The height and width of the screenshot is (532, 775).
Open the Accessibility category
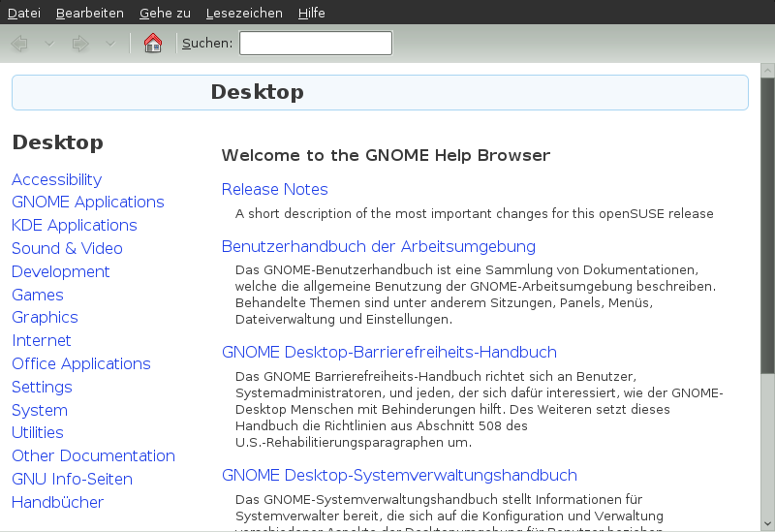[57, 179]
